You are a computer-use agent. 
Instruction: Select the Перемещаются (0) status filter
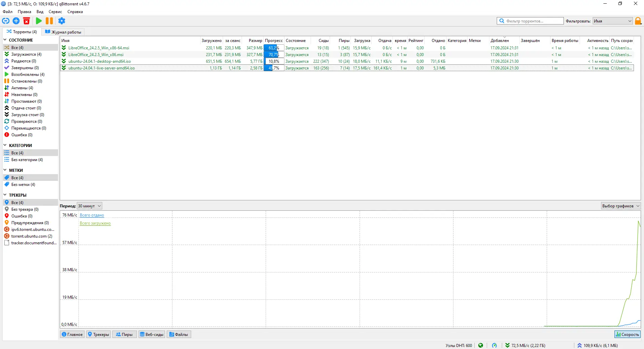click(31, 128)
